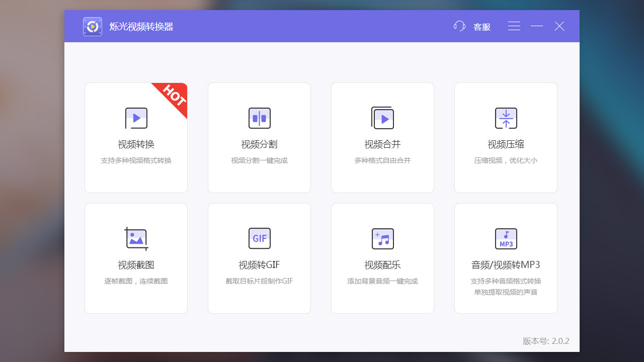Open the 视频配乐 background music icon

click(382, 238)
